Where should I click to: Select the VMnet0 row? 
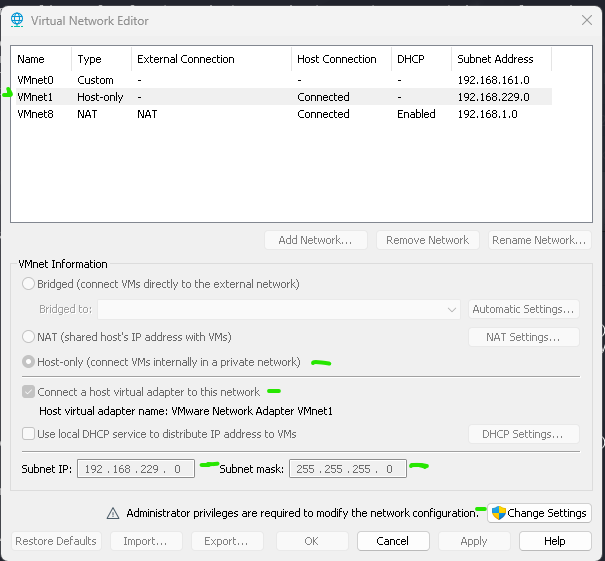pos(284,80)
